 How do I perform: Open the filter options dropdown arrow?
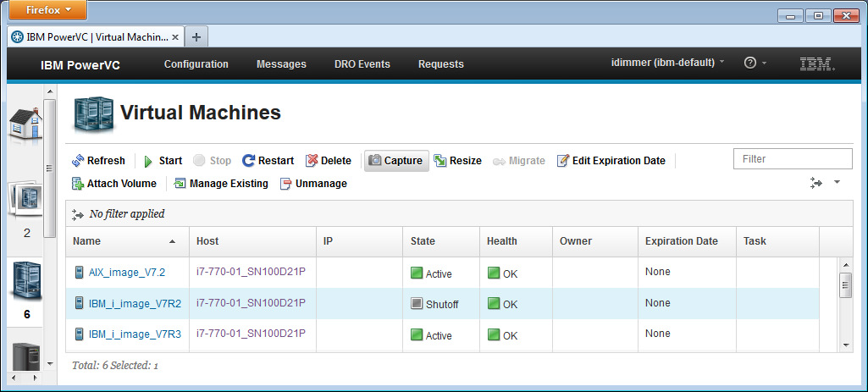tap(837, 181)
